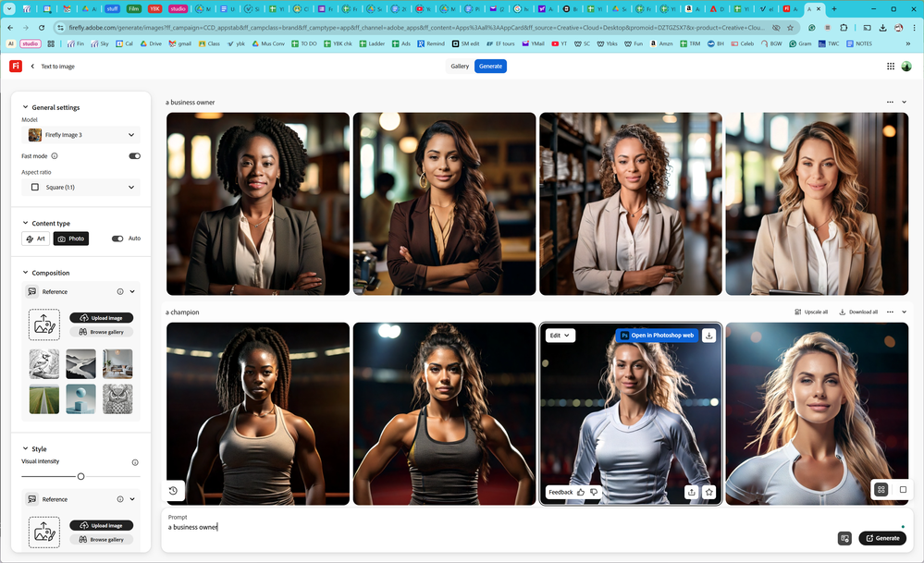Open the apps grid icon in the Firefly header
The image size is (924, 563).
point(891,67)
